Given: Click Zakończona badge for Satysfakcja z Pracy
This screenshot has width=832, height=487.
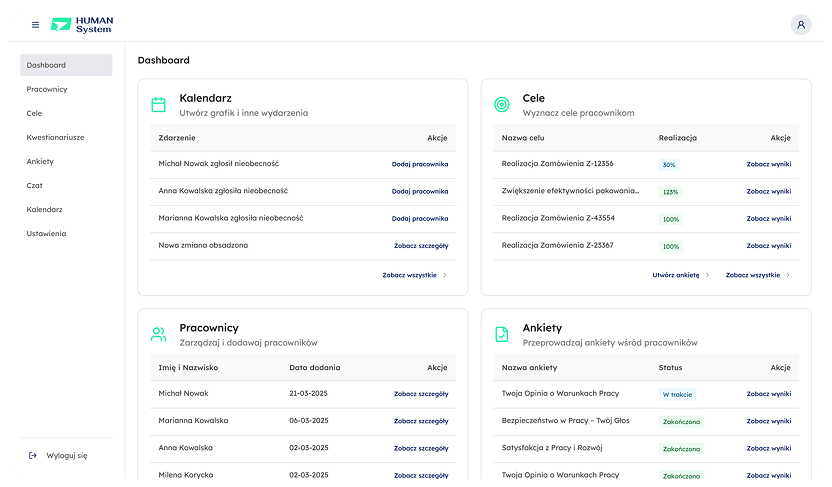Looking at the screenshot, I should pos(681,449).
